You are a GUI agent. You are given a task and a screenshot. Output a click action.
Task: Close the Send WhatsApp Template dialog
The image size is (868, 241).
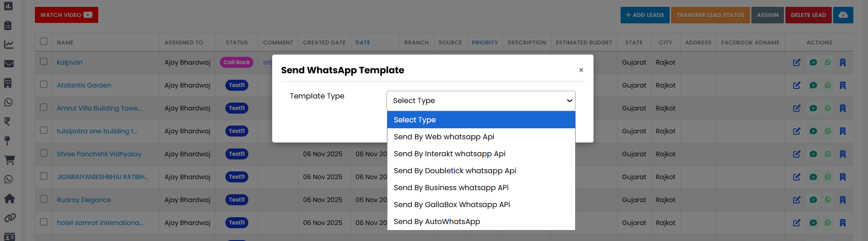(581, 70)
